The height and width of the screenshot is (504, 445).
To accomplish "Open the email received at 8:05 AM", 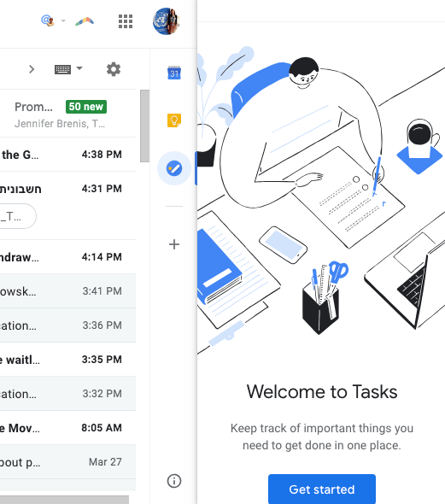I will point(67,428).
